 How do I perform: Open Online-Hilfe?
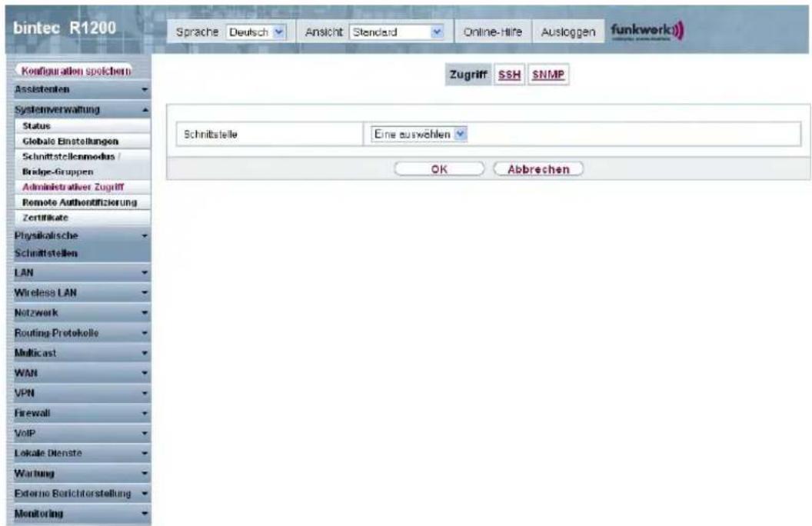pyautogui.click(x=492, y=32)
